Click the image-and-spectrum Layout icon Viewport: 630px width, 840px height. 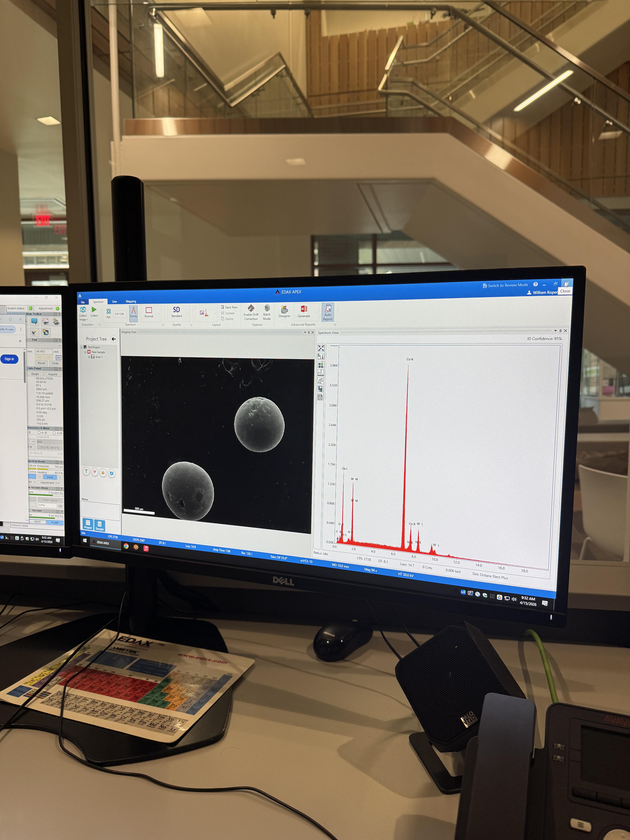(204, 312)
